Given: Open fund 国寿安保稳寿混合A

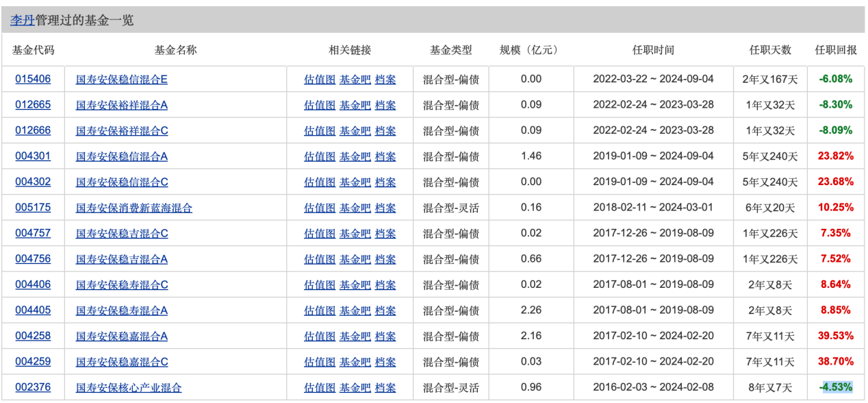Looking at the screenshot, I should [121, 310].
